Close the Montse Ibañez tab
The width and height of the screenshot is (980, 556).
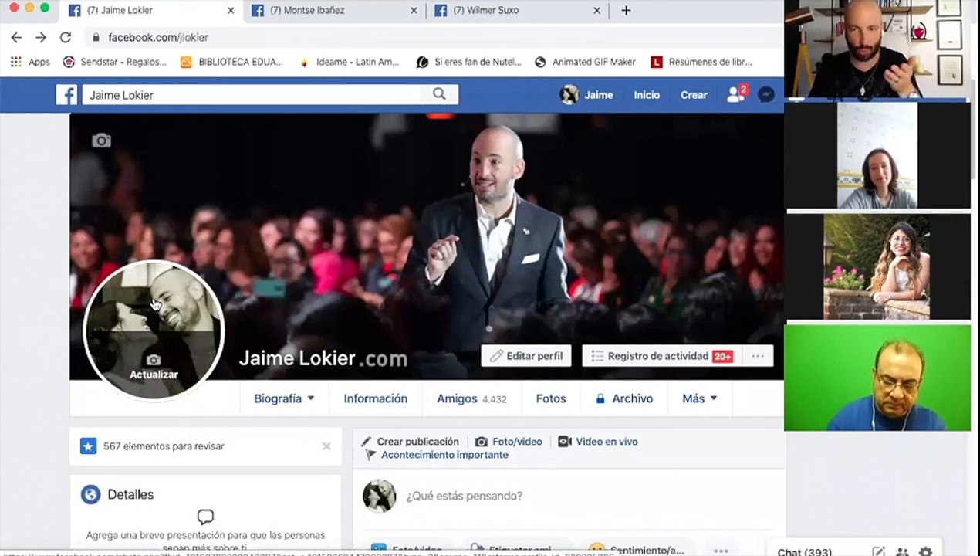click(414, 11)
